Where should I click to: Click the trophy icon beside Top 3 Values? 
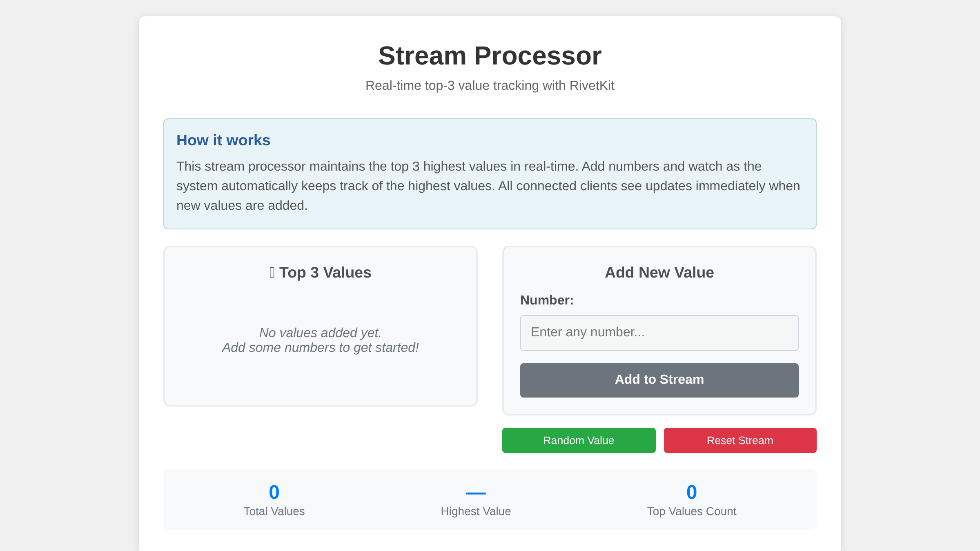click(x=272, y=272)
